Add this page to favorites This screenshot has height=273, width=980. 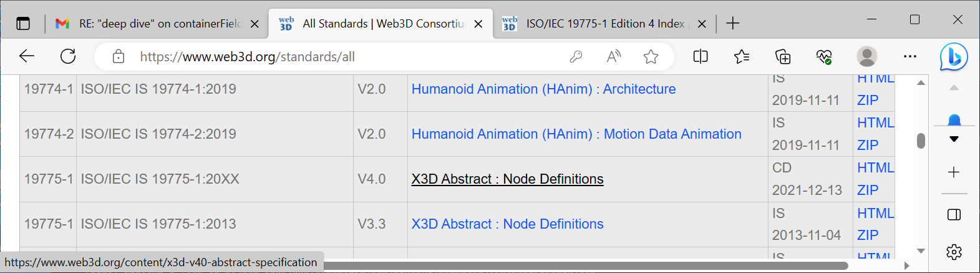pos(651,57)
